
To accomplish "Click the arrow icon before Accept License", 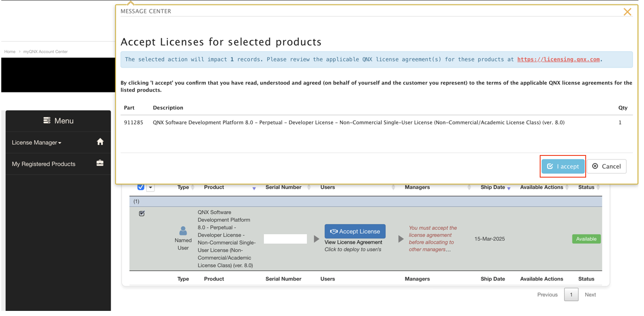I will [316, 239].
